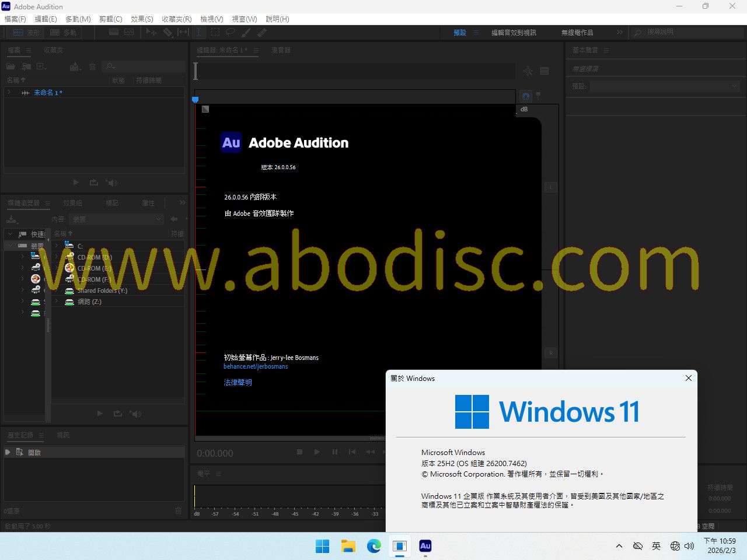Select the Razor tool in toolbar
Screen dimensions: 747x560
[167, 33]
